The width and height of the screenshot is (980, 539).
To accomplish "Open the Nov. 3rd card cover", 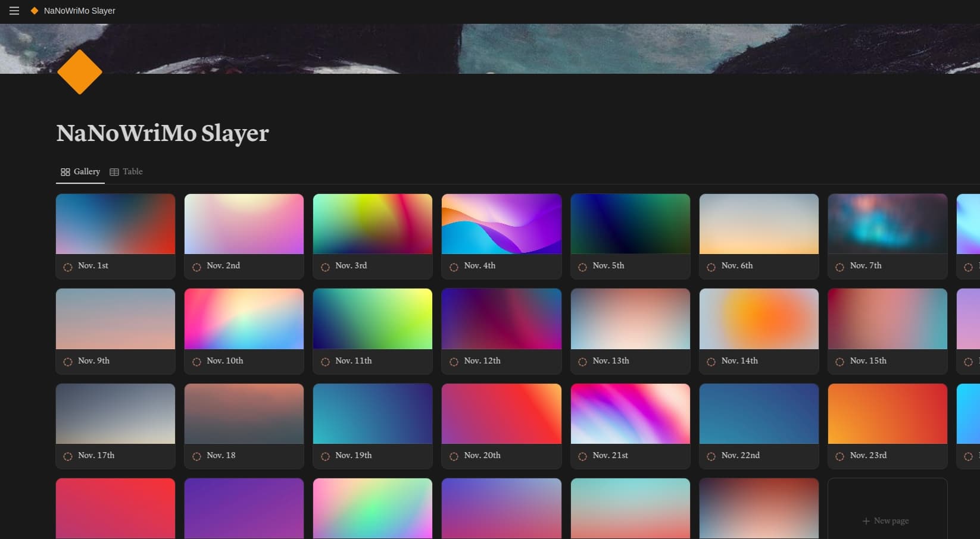I will (373, 224).
